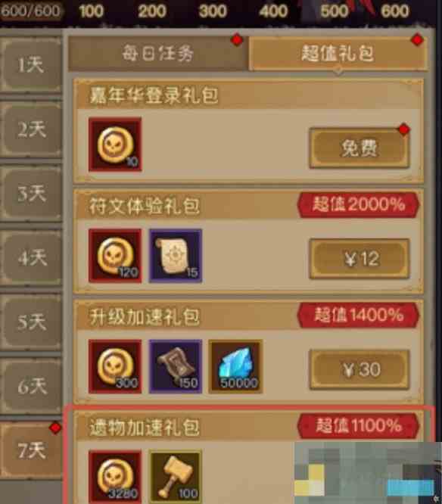Select the 1天 day tab
This screenshot has height=504, width=442.
(x=31, y=65)
